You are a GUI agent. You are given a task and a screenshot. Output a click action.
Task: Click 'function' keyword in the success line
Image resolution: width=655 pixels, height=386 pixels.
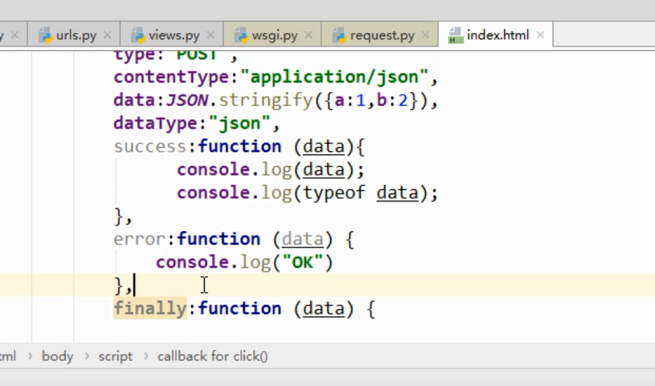(x=240, y=147)
